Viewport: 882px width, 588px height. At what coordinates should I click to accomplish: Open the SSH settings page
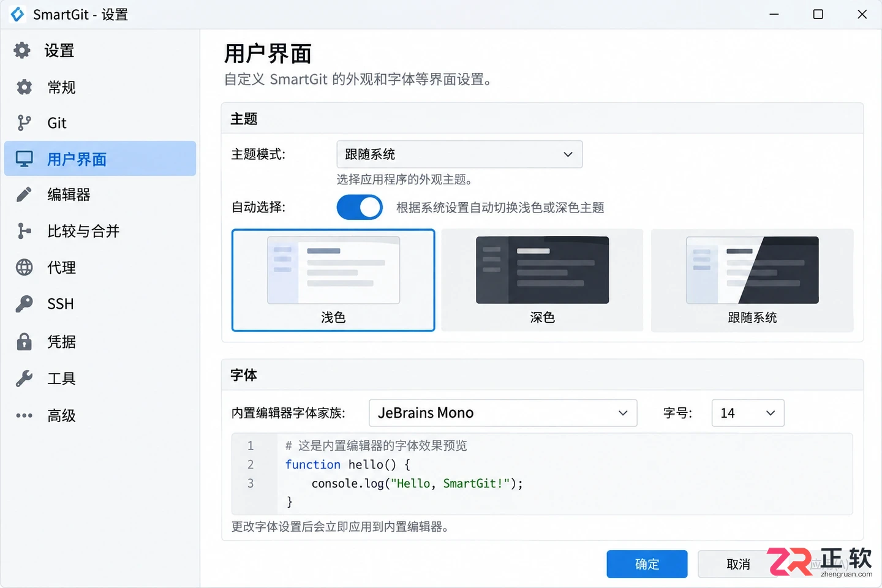(100, 304)
